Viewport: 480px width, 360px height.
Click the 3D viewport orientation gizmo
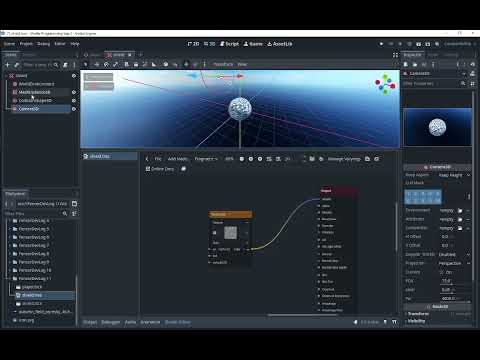coord(385,84)
